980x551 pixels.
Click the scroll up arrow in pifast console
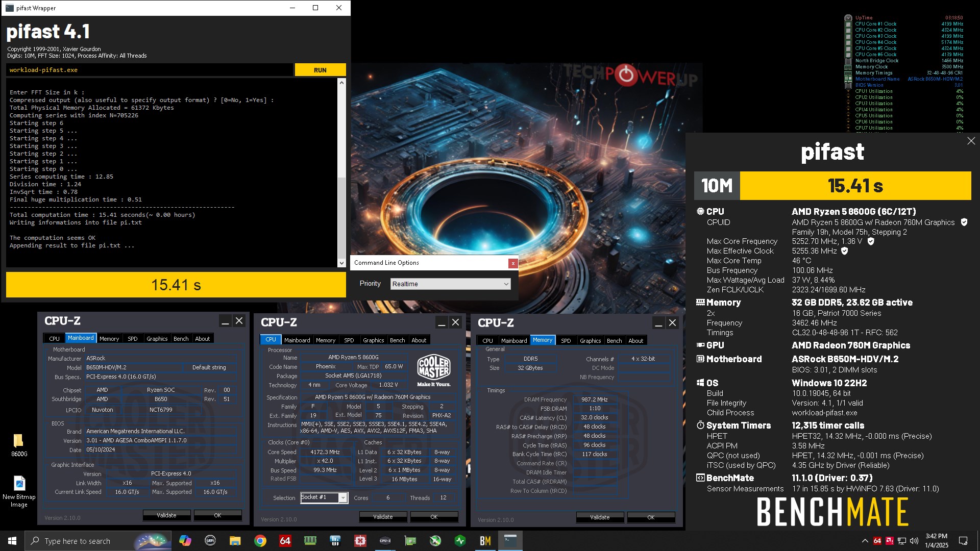coord(341,82)
